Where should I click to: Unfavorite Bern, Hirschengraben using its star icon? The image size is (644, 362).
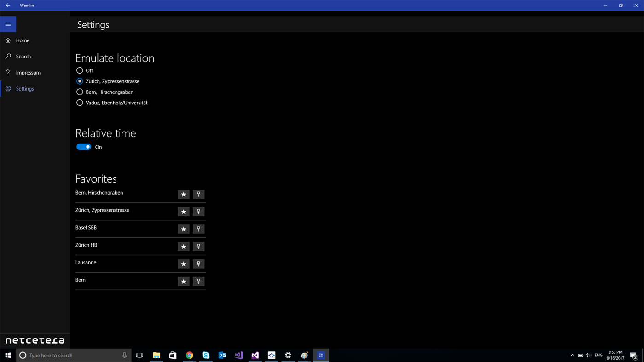pyautogui.click(x=183, y=194)
